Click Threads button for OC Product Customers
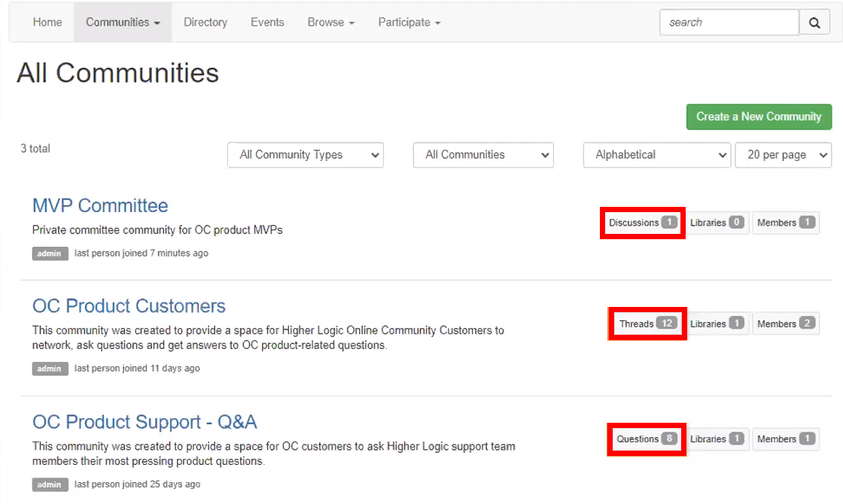This screenshot has width=843, height=504. point(647,323)
